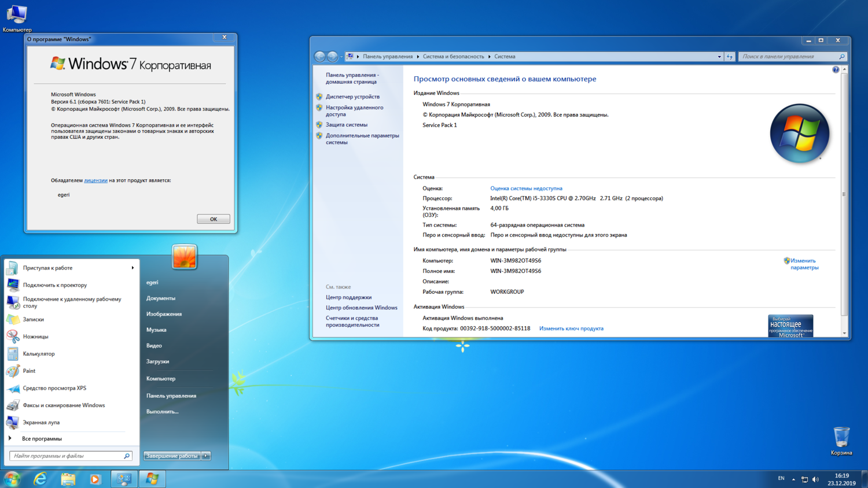The height and width of the screenshot is (488, 868).
Task: Open the clock showing 16:19
Action: [841, 479]
